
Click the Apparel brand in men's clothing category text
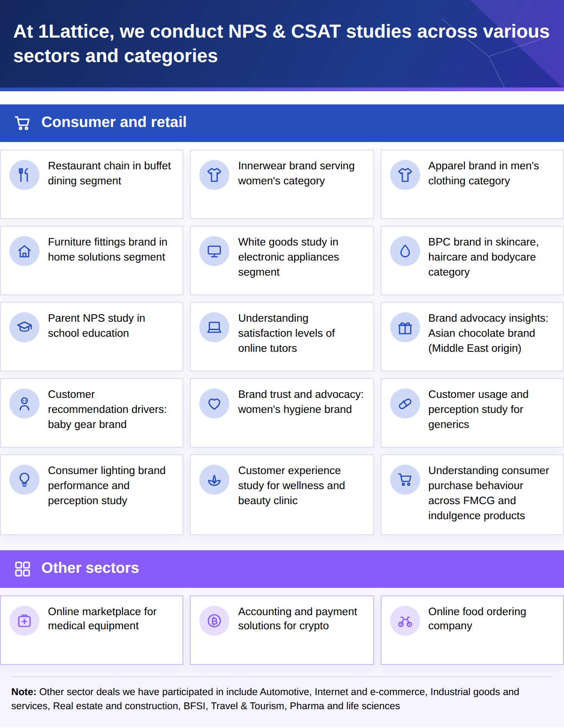click(484, 173)
